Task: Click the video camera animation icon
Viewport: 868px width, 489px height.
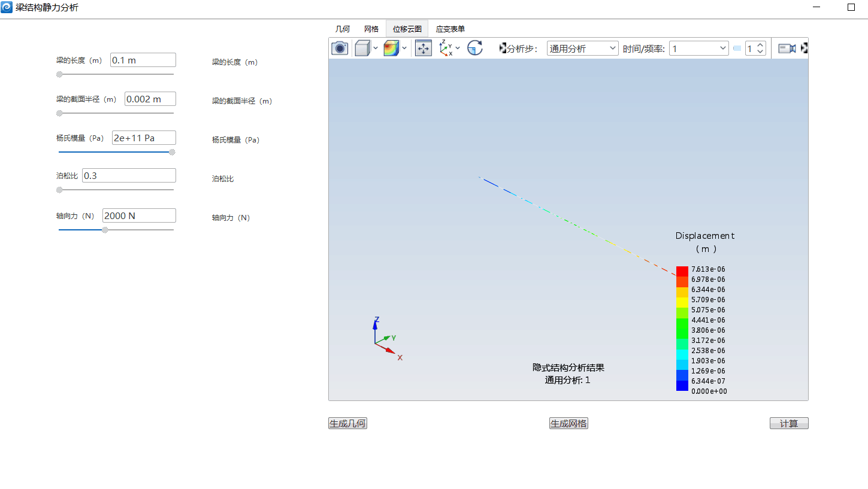Action: (x=787, y=48)
